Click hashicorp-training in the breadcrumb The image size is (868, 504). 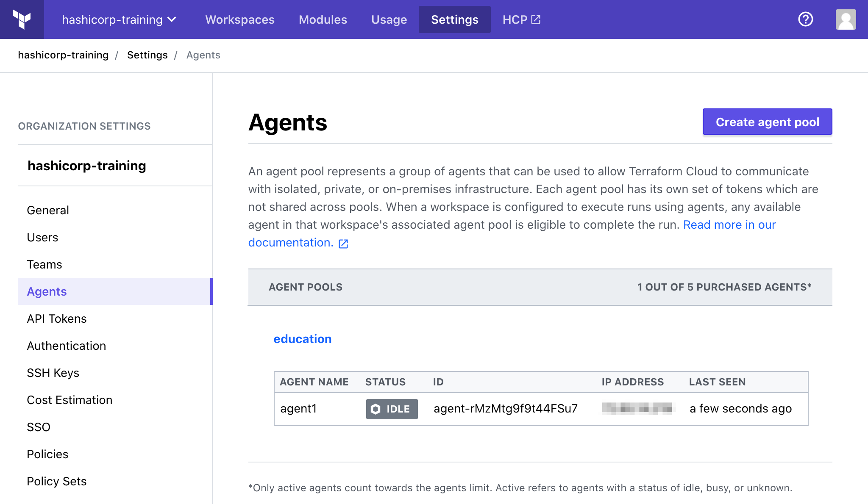[x=63, y=55]
